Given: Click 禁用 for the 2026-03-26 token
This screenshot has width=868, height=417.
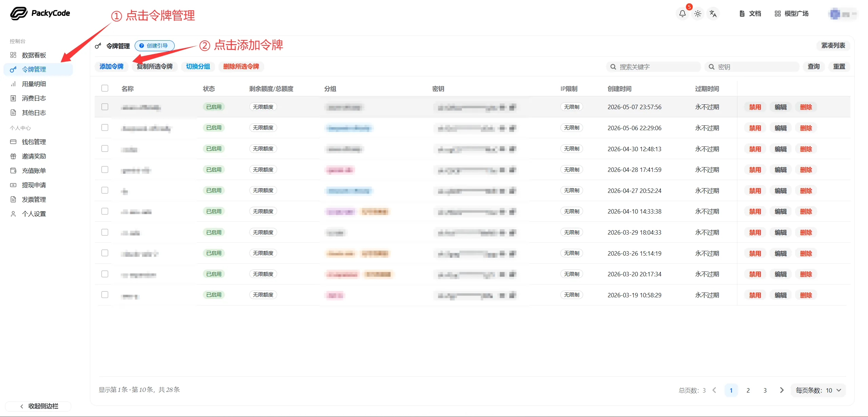Looking at the screenshot, I should click(755, 253).
